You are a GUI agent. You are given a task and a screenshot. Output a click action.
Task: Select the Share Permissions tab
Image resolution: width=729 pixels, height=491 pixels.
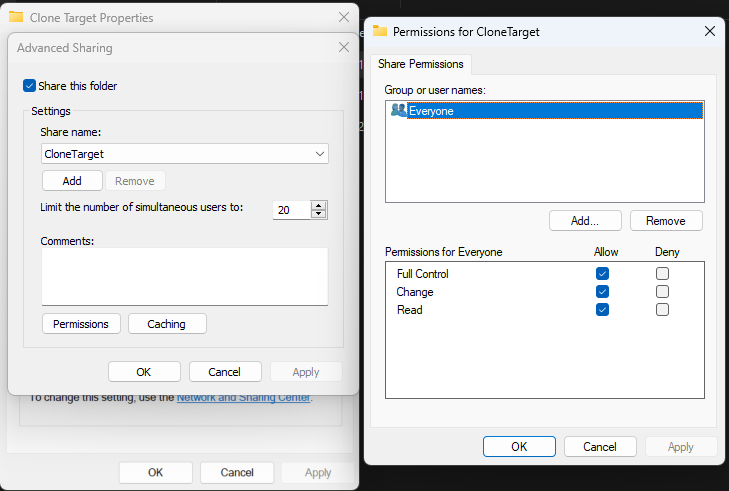(421, 64)
